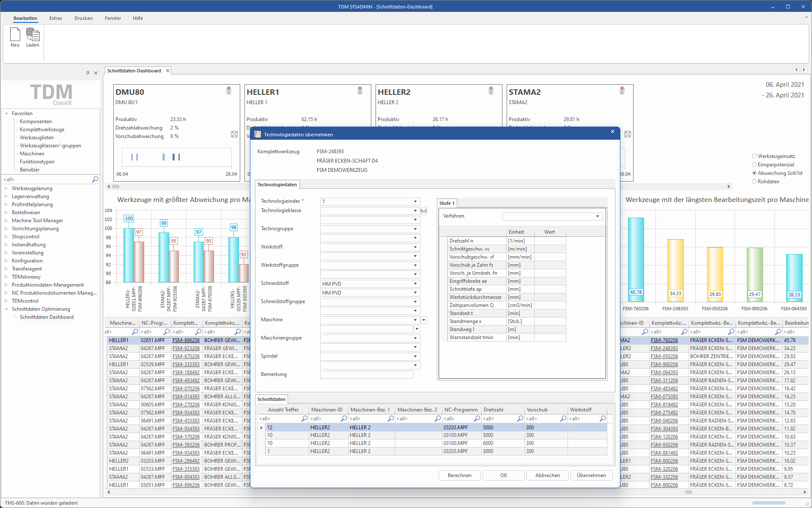Viewport: 812px width, 508px height.
Task: Click the OK button
Action: [504, 475]
